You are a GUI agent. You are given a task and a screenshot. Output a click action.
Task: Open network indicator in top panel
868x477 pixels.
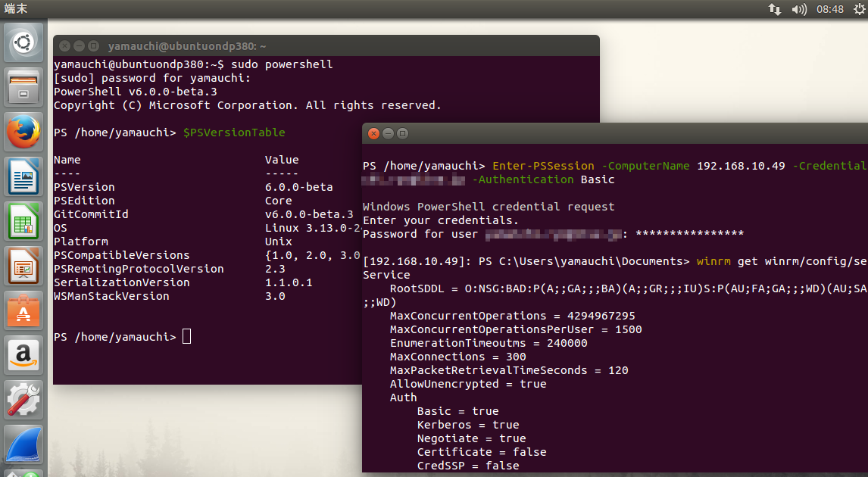(774, 9)
